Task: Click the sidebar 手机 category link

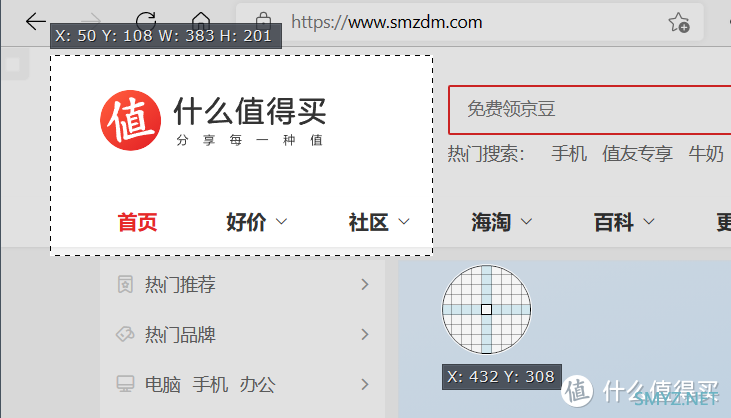Action: click(210, 384)
